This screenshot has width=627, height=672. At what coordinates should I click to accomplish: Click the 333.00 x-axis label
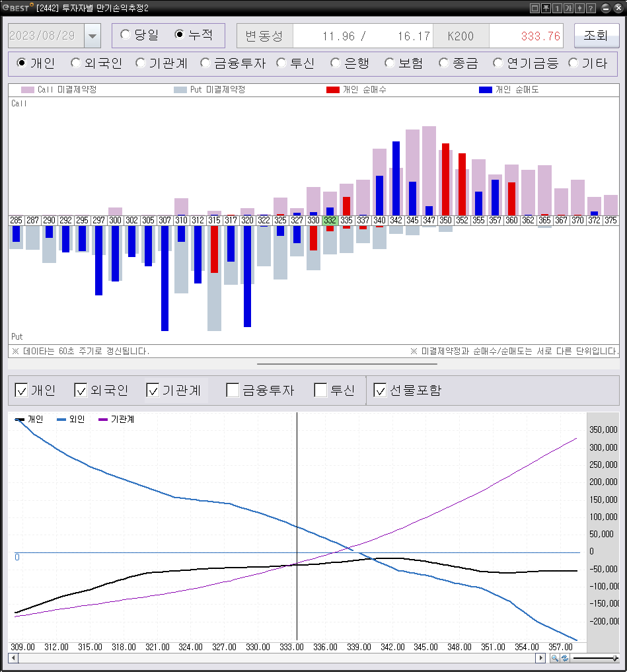click(291, 647)
